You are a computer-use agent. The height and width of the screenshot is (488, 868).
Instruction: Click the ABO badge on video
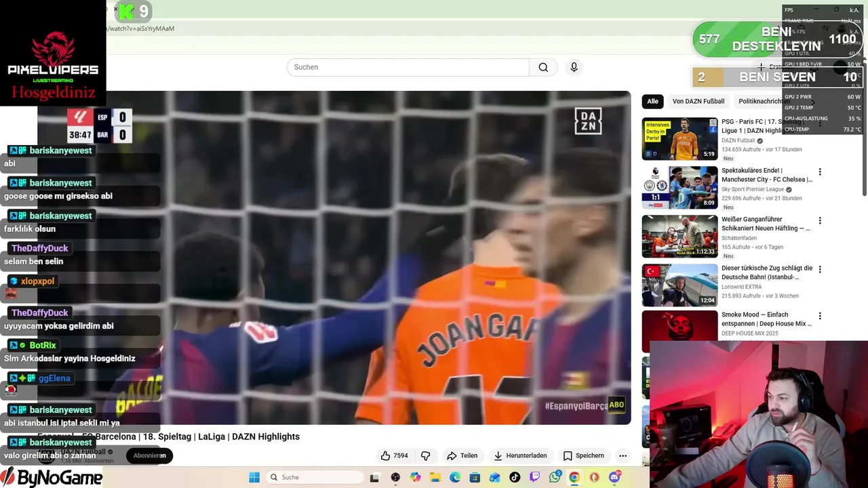616,405
